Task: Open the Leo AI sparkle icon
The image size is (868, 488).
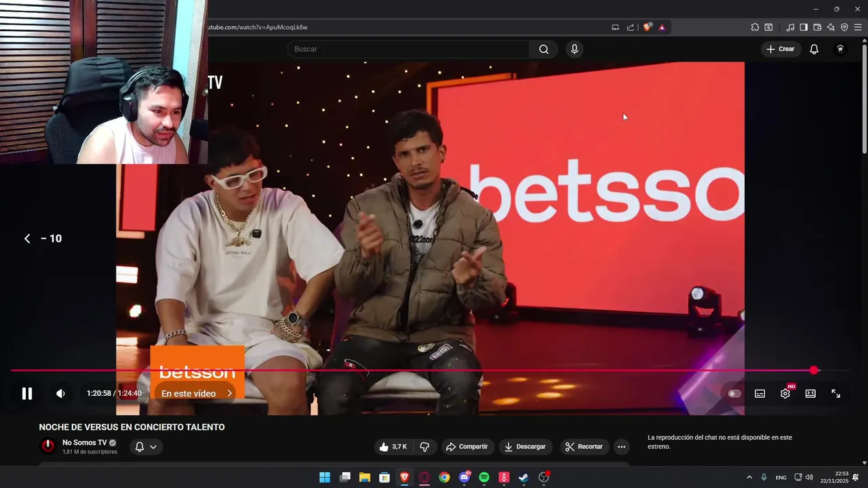Action: (x=831, y=27)
